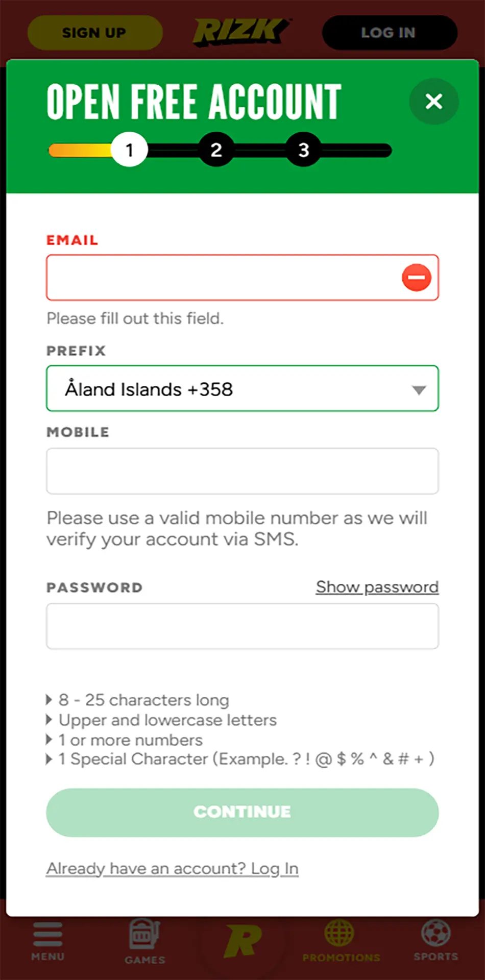The image size is (485, 980).
Task: Open the hamburger Menu icon
Action: click(x=47, y=935)
